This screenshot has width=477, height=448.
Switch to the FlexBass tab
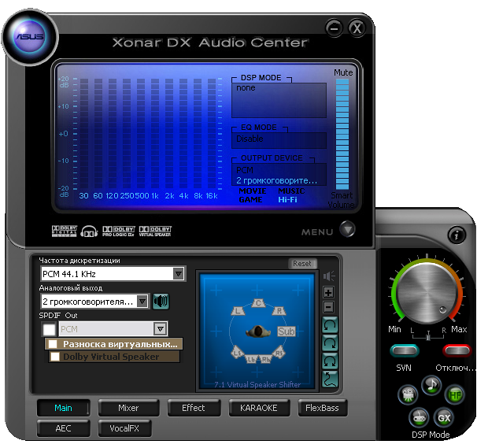(x=322, y=408)
